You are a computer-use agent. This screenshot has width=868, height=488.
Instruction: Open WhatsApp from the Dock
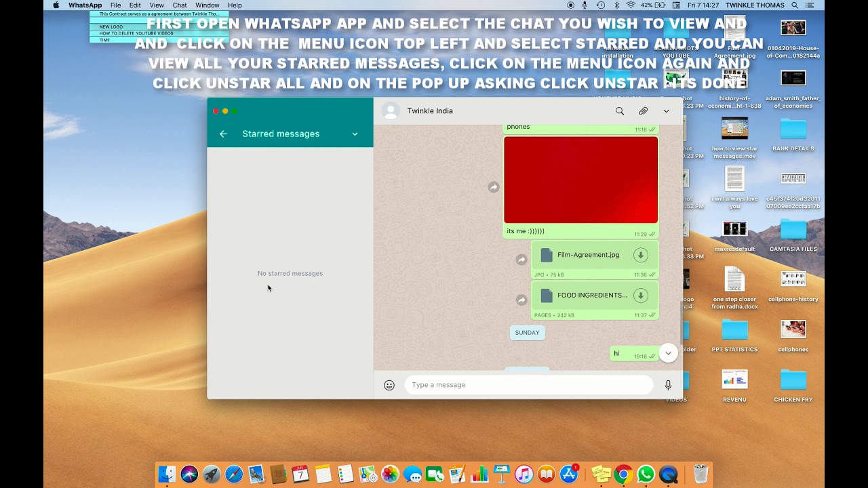click(646, 474)
